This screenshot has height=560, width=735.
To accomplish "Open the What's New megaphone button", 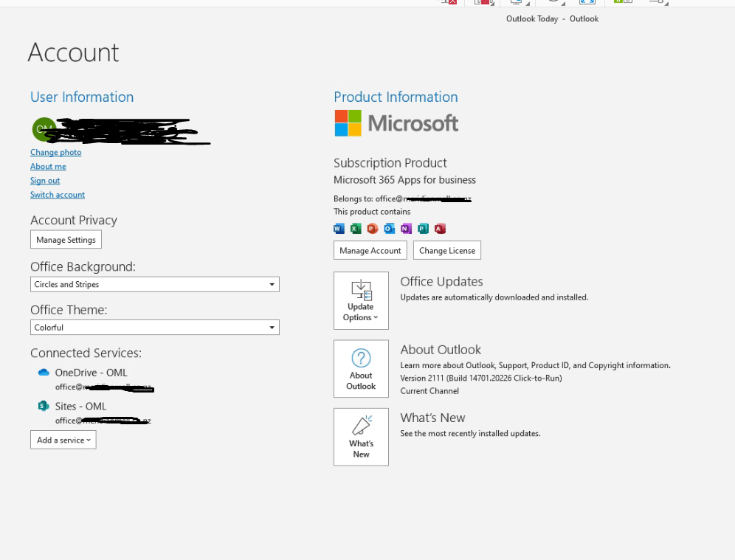I will (361, 437).
